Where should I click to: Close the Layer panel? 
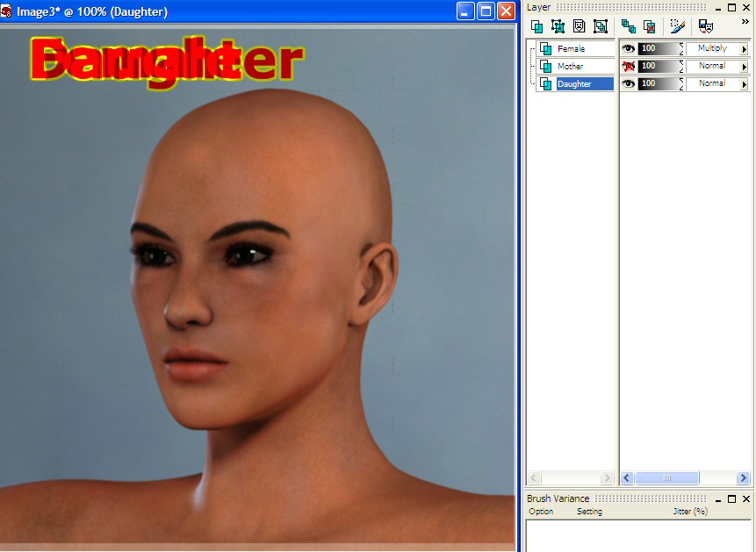(745, 8)
